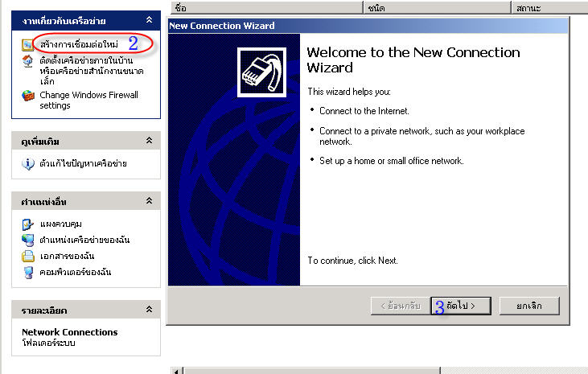The height and width of the screenshot is (374, 588).
Task: Open สร้างการเชื่อมต่อใหม่ link
Action: pos(79,44)
